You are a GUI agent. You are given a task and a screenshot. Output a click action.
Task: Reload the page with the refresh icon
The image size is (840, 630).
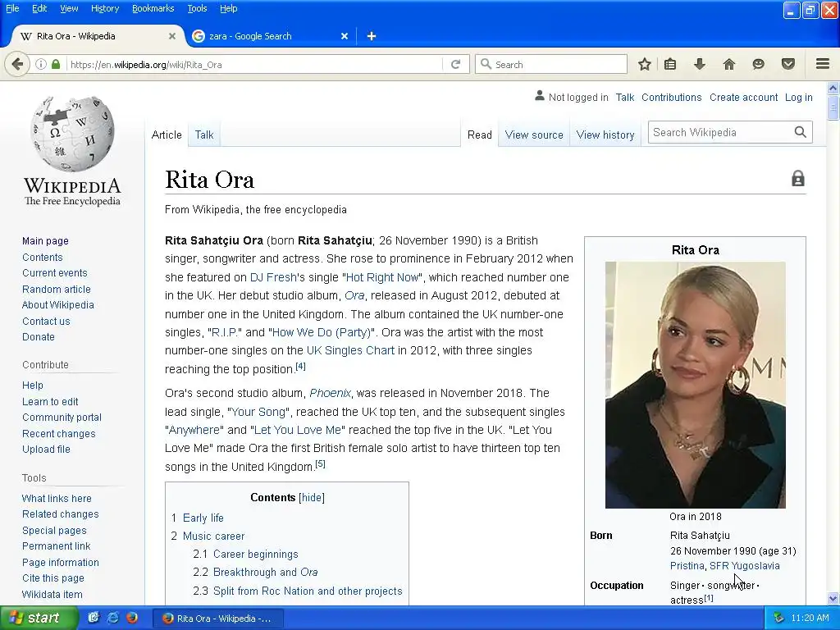point(456,64)
